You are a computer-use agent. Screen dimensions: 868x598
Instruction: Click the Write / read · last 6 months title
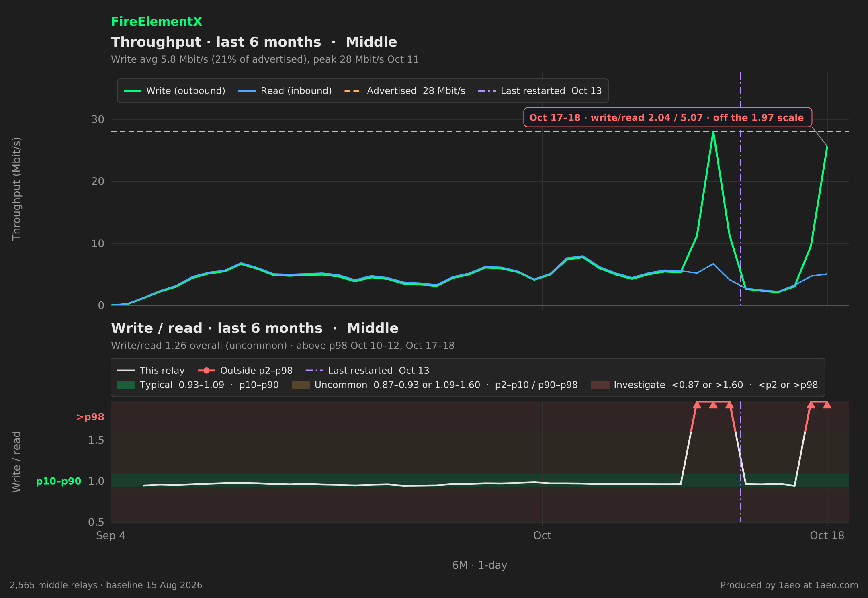click(255, 328)
